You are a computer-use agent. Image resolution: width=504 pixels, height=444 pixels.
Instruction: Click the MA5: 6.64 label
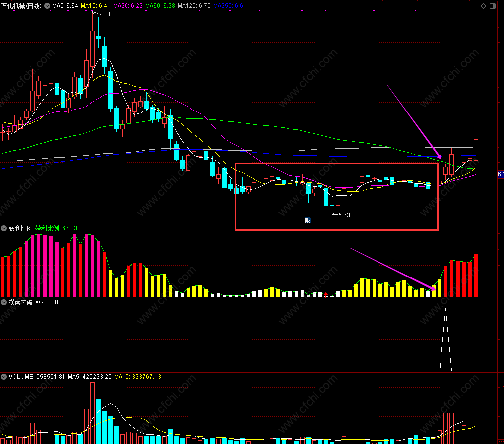[x=65, y=6]
